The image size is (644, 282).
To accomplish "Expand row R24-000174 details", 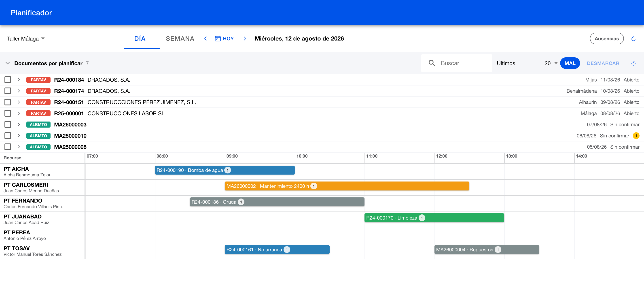I will click(x=19, y=91).
